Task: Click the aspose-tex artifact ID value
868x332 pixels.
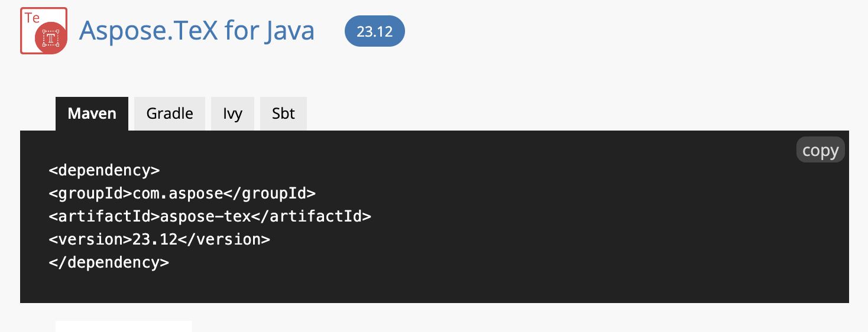Action: (205, 216)
